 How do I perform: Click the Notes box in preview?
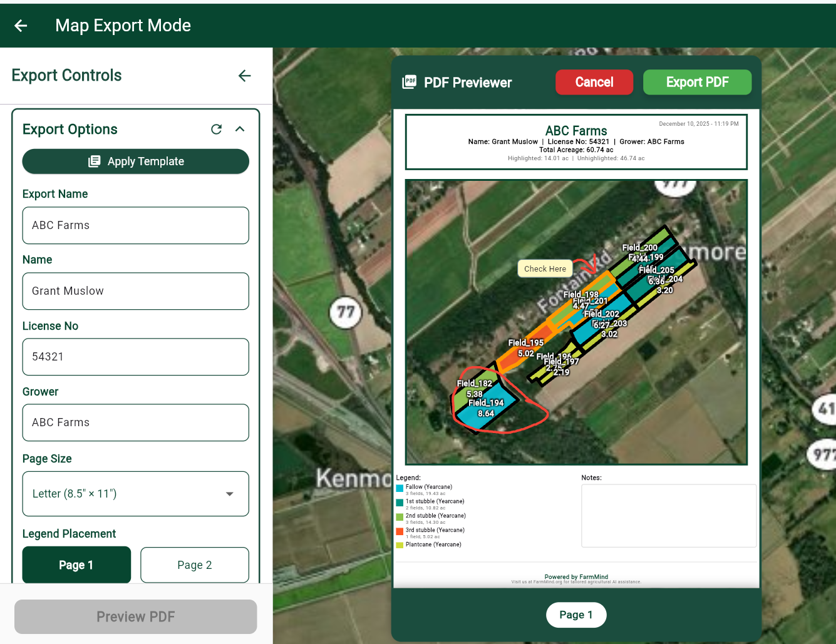(x=668, y=516)
